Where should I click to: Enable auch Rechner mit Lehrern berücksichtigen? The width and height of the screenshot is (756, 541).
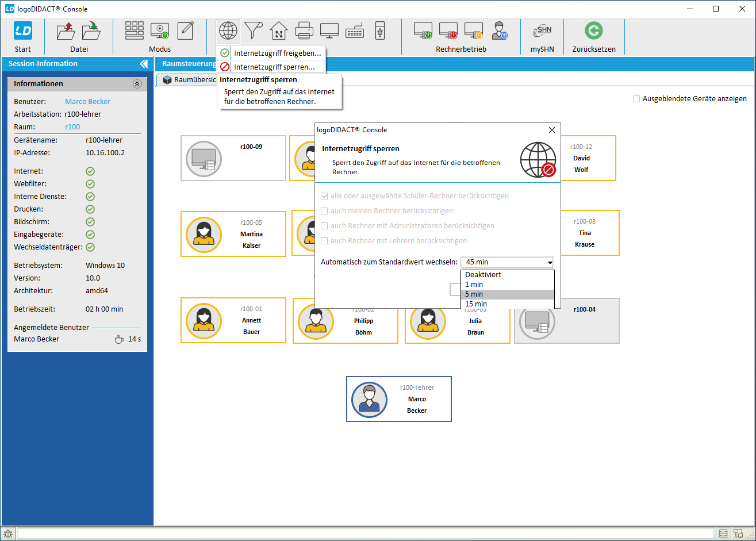click(x=324, y=241)
